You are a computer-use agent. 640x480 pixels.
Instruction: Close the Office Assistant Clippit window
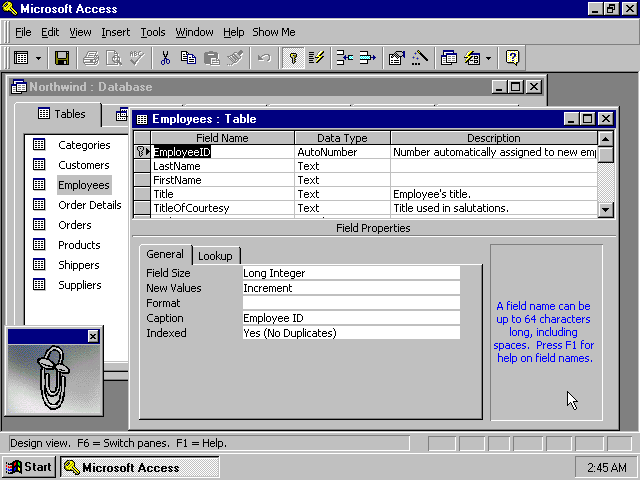point(93,336)
